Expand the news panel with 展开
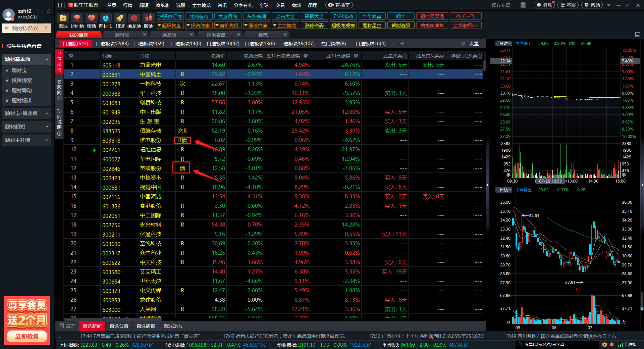This screenshot has width=644, height=349. 67,326
